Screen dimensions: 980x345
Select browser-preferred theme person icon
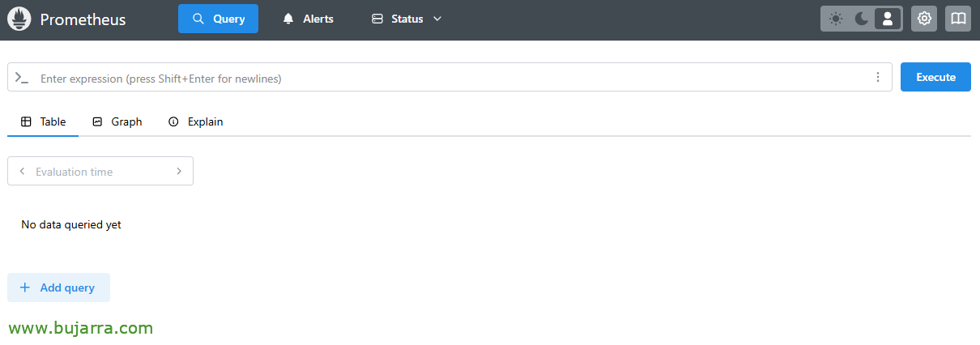pyautogui.click(x=888, y=19)
